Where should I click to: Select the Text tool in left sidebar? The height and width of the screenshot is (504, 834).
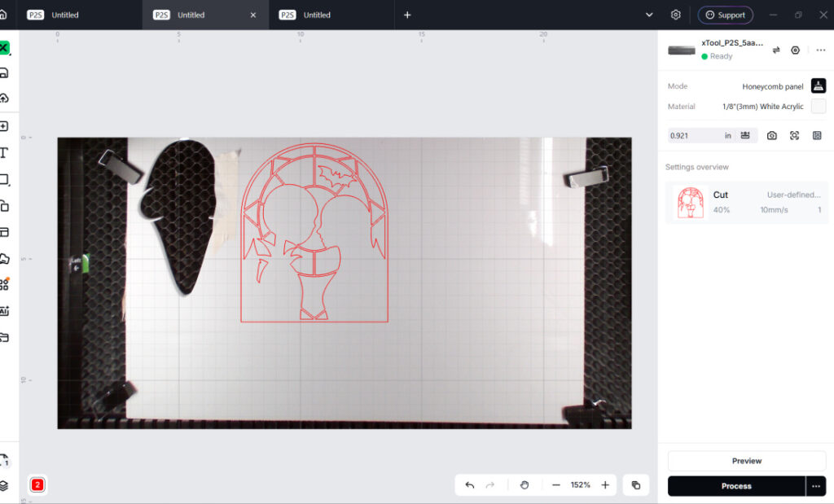(4, 153)
